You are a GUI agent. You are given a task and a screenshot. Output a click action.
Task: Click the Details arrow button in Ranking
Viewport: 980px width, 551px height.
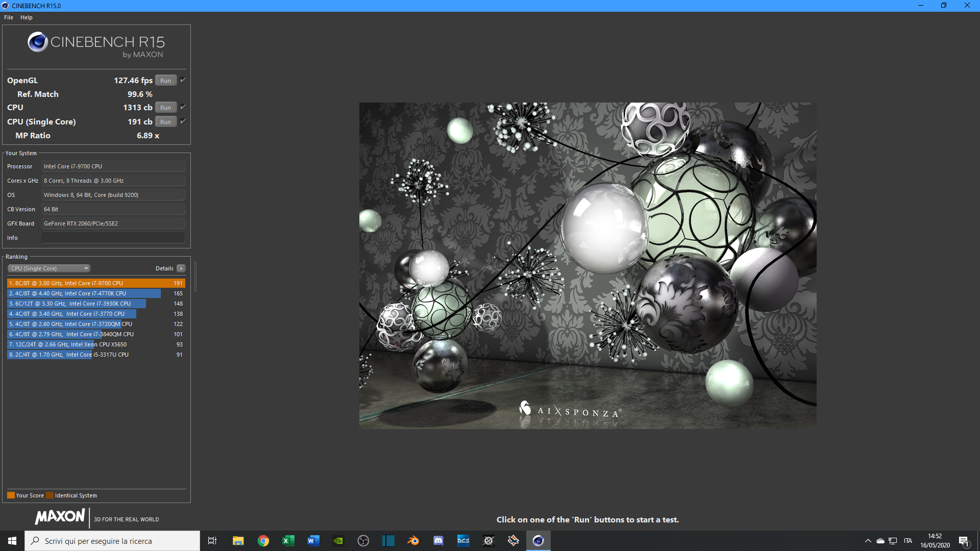point(181,268)
